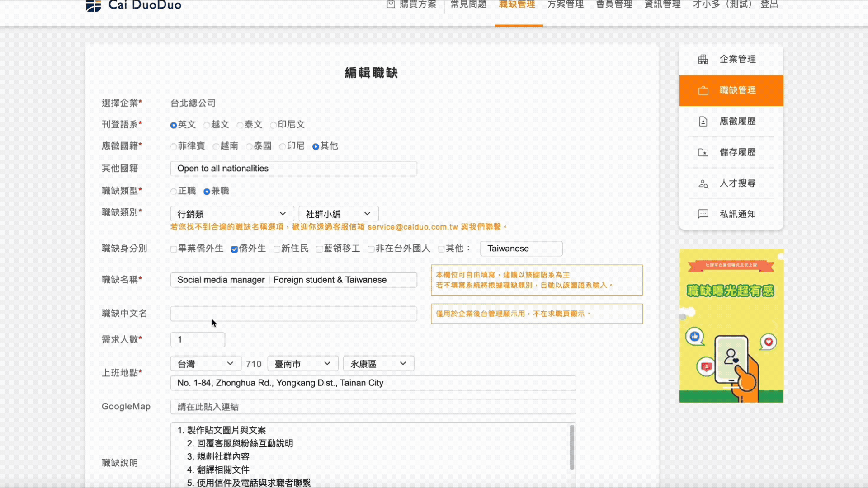Select the 越文 listing language radio
This screenshot has height=488, width=868.
coord(207,125)
